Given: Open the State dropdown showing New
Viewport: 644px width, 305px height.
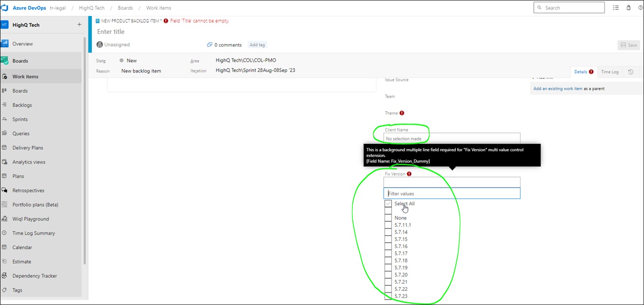Looking at the screenshot, I should pyautogui.click(x=132, y=60).
